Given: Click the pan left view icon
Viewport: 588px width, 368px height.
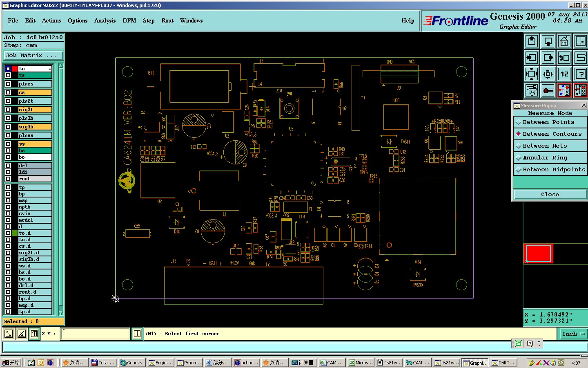Looking at the screenshot, I should (532, 58).
